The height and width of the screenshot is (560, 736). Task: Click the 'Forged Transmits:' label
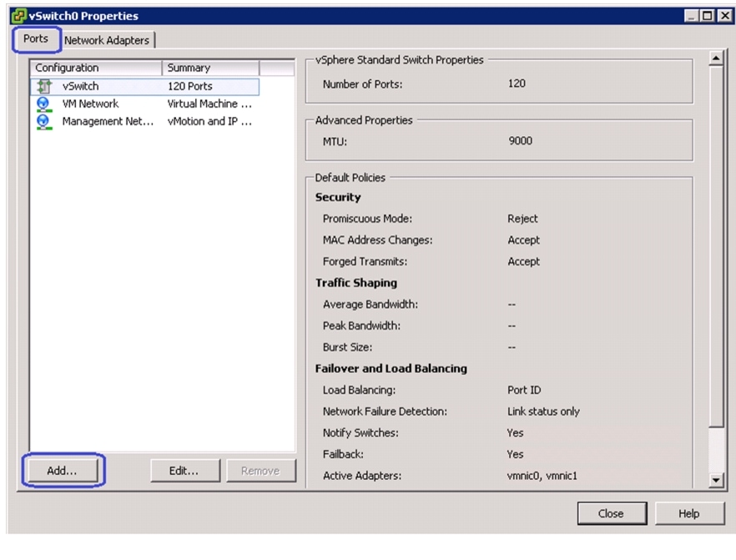pos(365,261)
